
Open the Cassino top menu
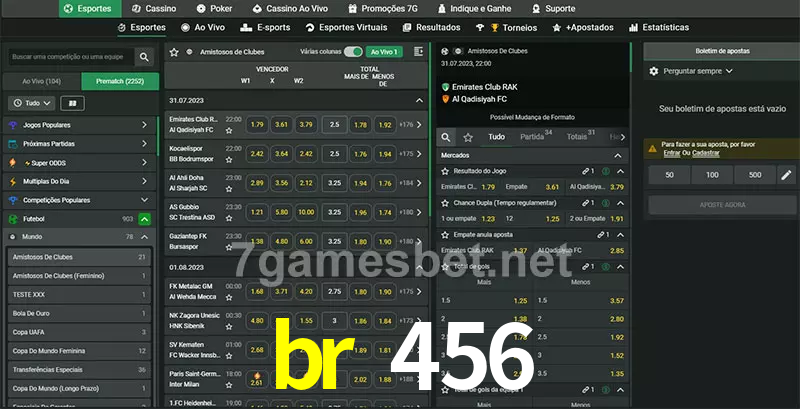point(154,9)
